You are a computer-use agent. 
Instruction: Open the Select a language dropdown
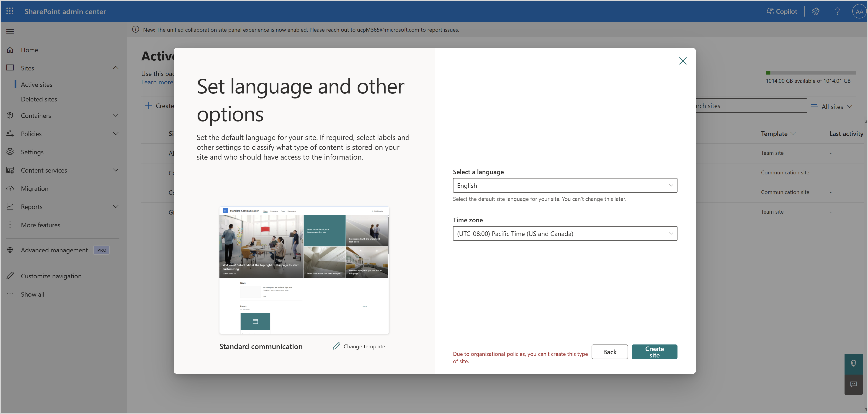tap(565, 185)
